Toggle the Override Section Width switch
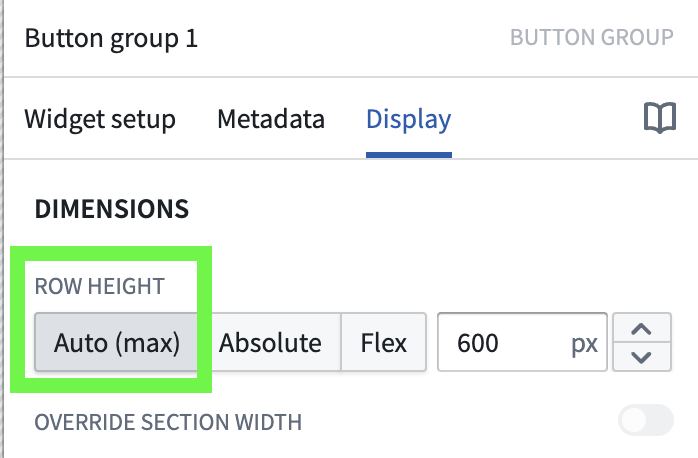This screenshot has width=698, height=458. pos(646,422)
